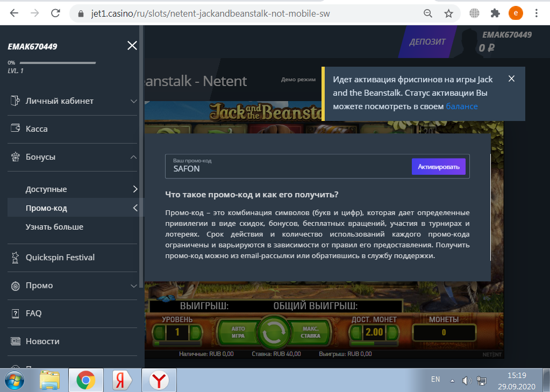This screenshot has width=550, height=392.
Task: Click the browser zoom magnifier icon
Action: pyautogui.click(x=428, y=13)
